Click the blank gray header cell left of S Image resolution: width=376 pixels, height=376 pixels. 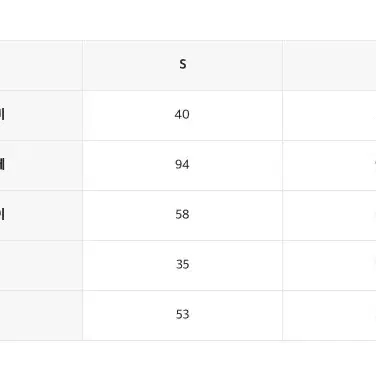(x=41, y=65)
